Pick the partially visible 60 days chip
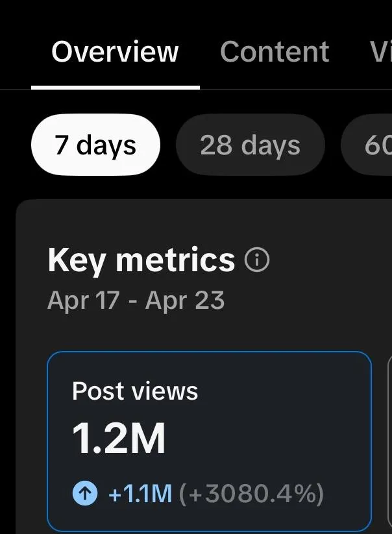 [367, 145]
